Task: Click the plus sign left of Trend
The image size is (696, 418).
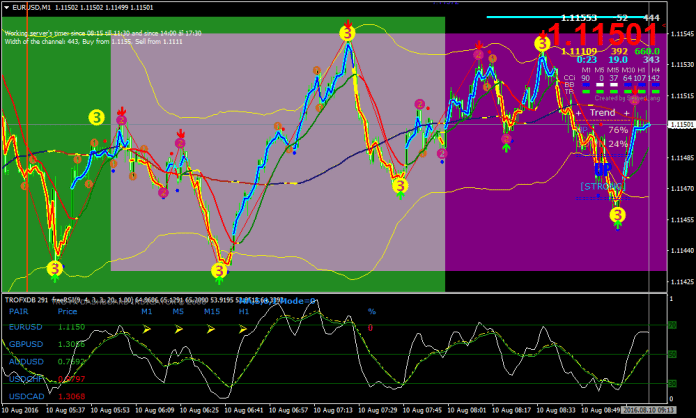Action: (x=578, y=113)
